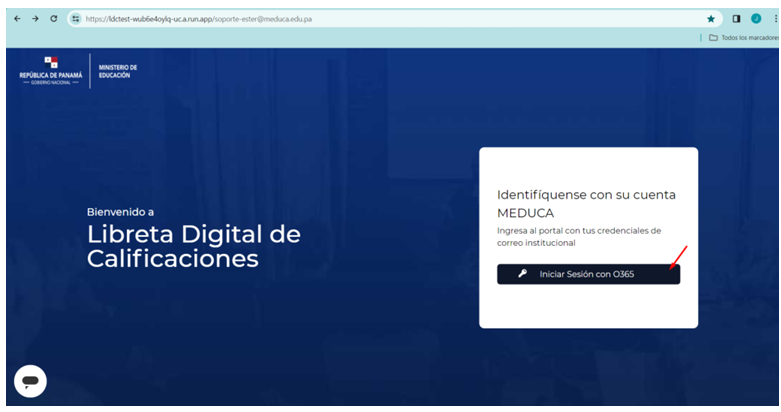Click the República de Panamá logo

coord(51,70)
